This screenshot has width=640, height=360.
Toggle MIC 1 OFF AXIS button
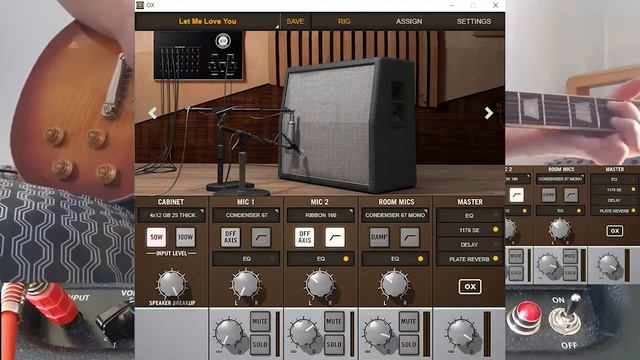point(231,237)
